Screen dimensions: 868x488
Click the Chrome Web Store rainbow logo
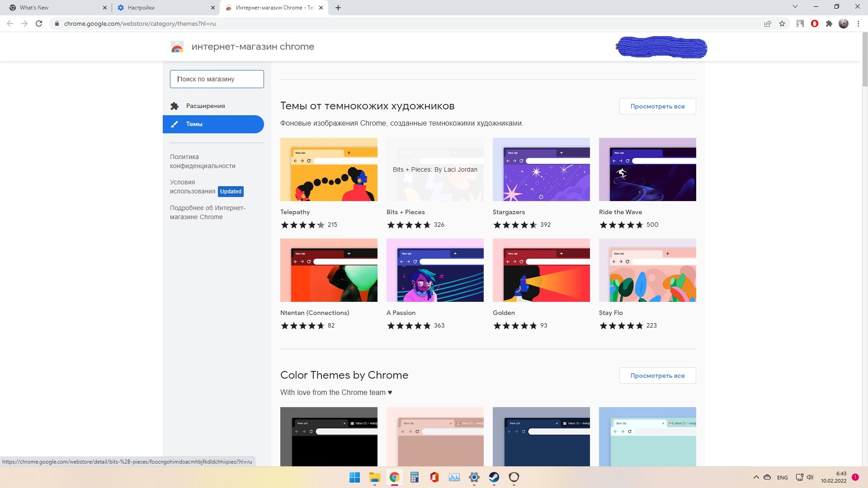click(177, 47)
